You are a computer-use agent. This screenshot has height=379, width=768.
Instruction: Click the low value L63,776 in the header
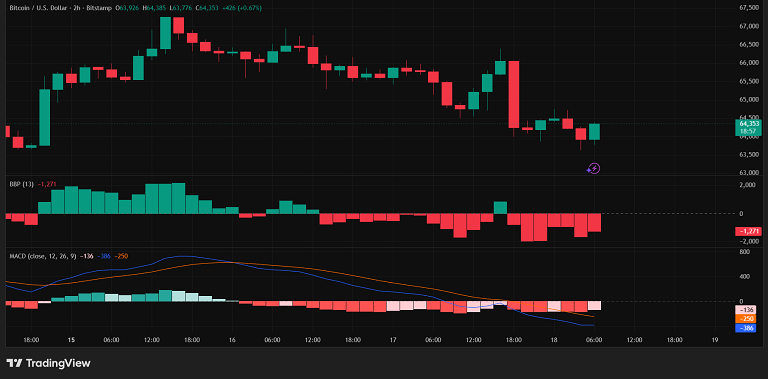180,8
